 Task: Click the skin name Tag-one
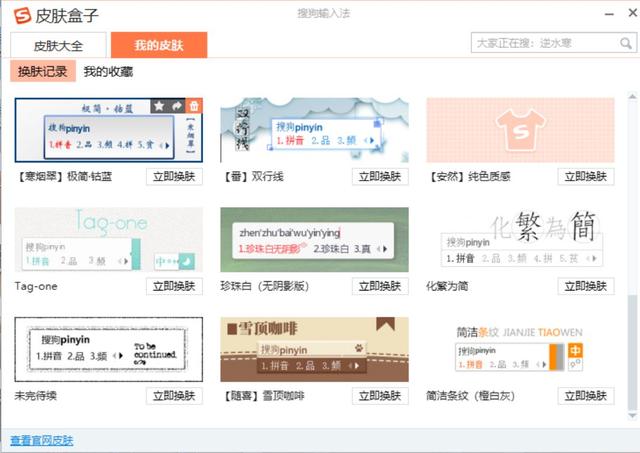click(x=36, y=286)
